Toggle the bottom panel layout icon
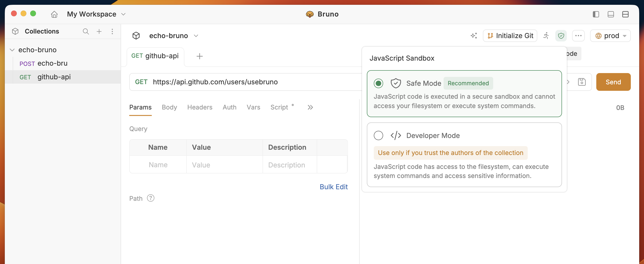Image resolution: width=644 pixels, height=264 pixels. (x=610, y=14)
